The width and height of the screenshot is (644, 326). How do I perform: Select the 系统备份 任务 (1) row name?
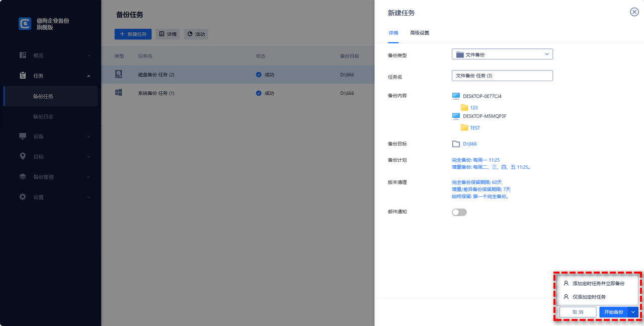(156, 93)
